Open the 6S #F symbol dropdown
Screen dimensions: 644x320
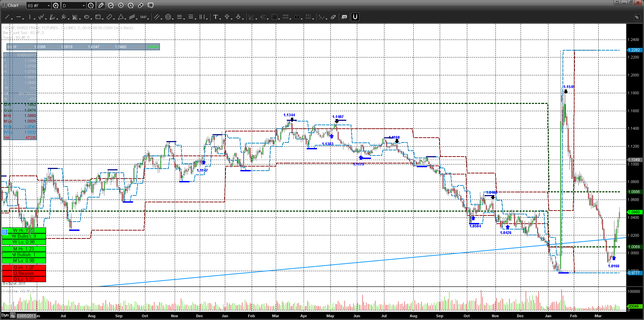pyautogui.click(x=39, y=6)
